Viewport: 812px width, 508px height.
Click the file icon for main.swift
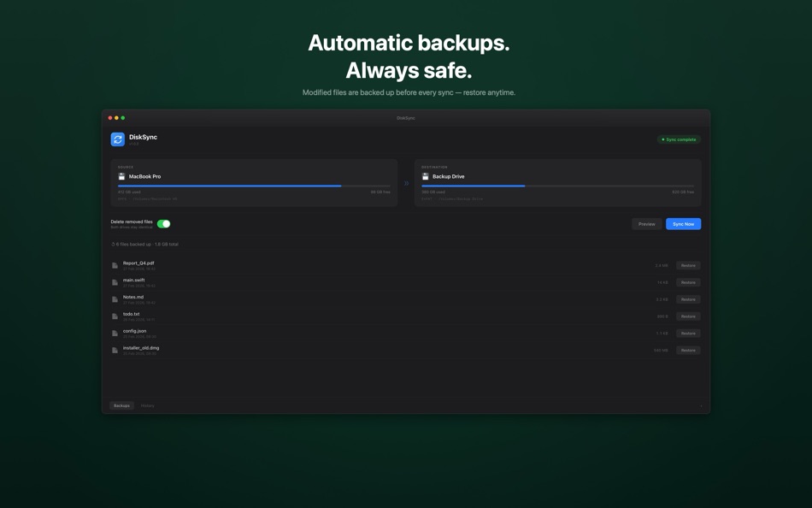[x=115, y=282]
